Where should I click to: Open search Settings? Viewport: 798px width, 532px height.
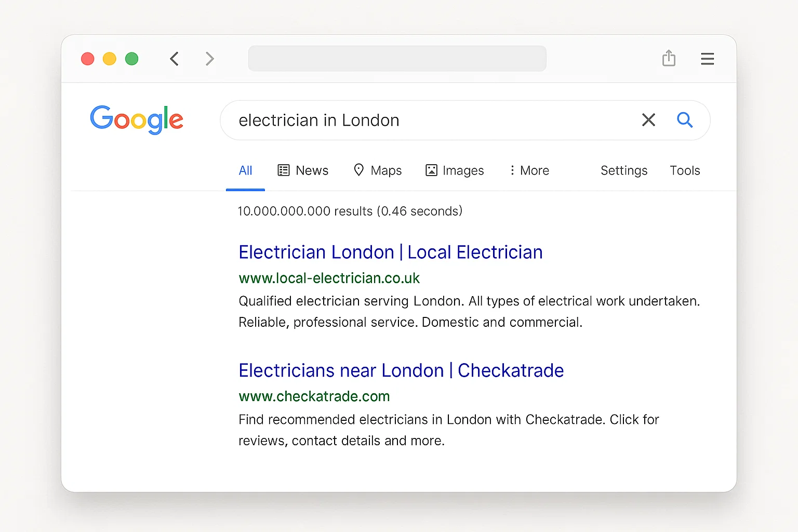(x=624, y=170)
